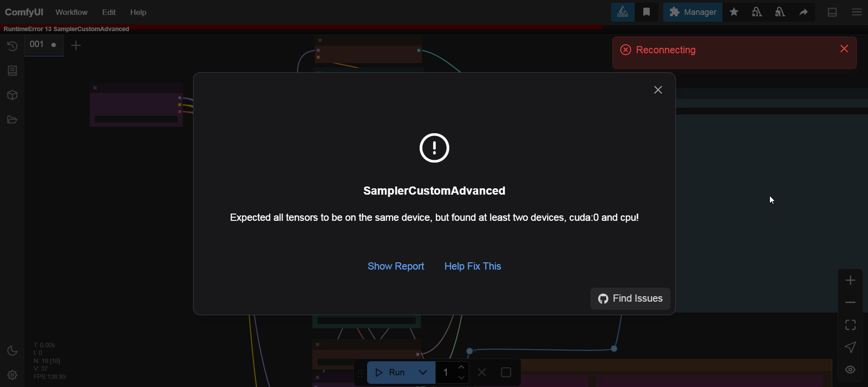This screenshot has height=387, width=868.
Task: Toggle link visibility eye icon
Action: (850, 370)
